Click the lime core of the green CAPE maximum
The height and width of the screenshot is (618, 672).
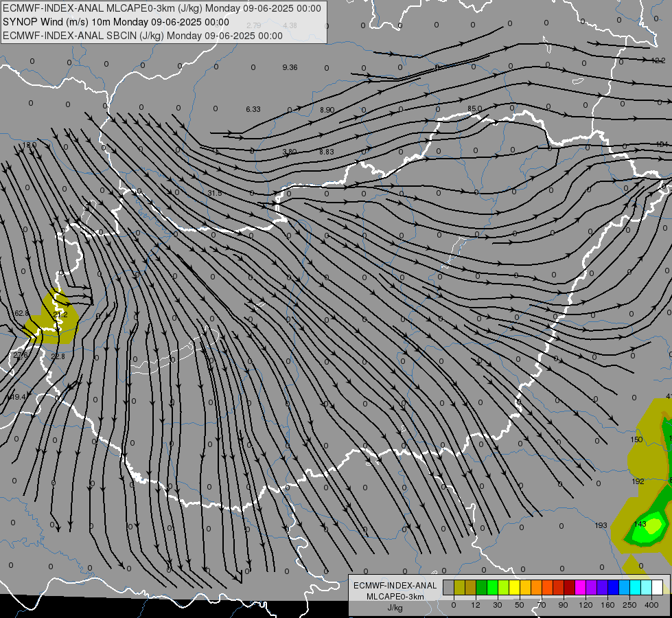click(654, 525)
